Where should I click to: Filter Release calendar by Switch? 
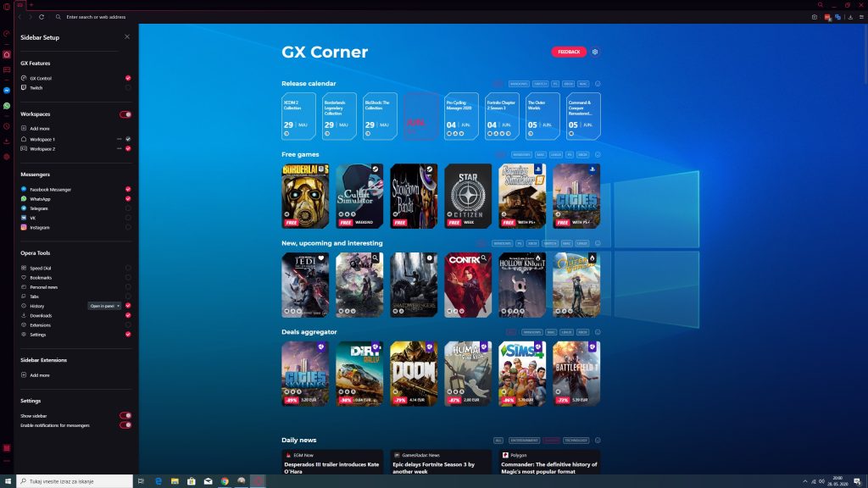[x=540, y=84]
